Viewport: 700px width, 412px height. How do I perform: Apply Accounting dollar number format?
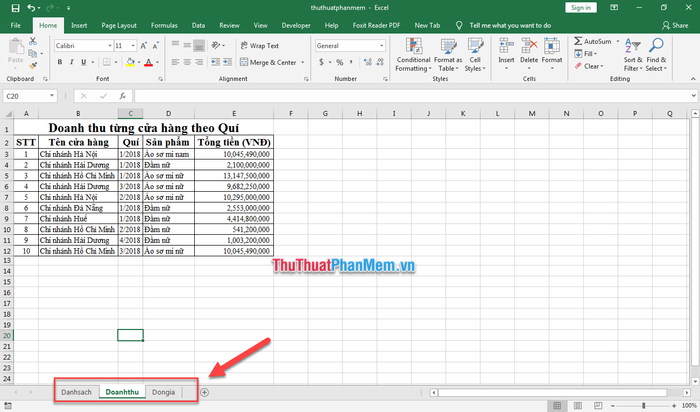click(x=321, y=62)
